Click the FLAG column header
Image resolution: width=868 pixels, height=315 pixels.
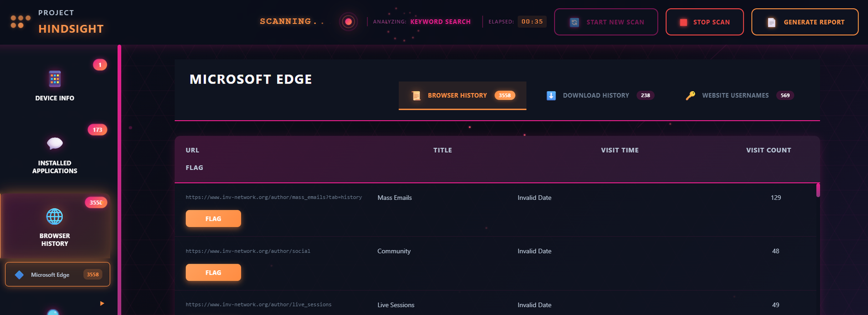[195, 167]
